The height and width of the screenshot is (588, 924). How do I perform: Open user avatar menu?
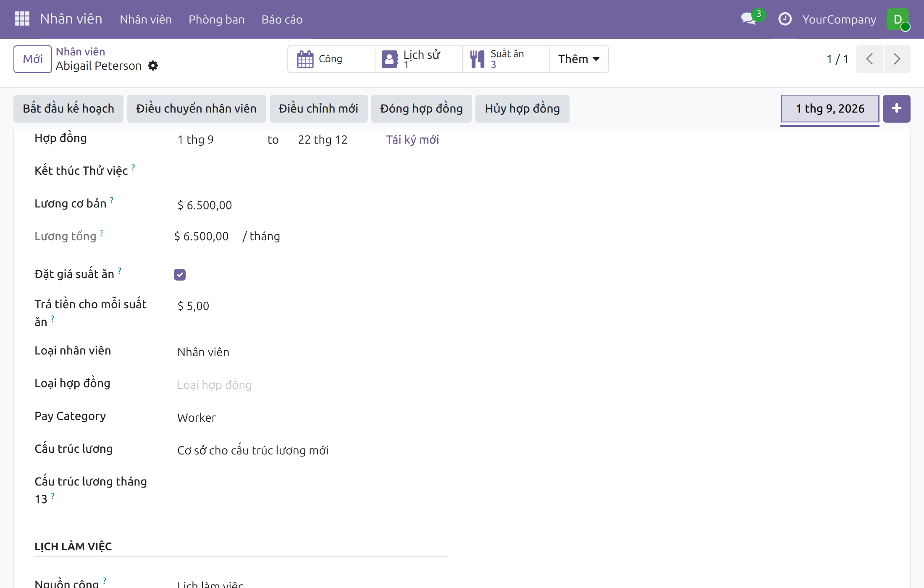click(898, 19)
